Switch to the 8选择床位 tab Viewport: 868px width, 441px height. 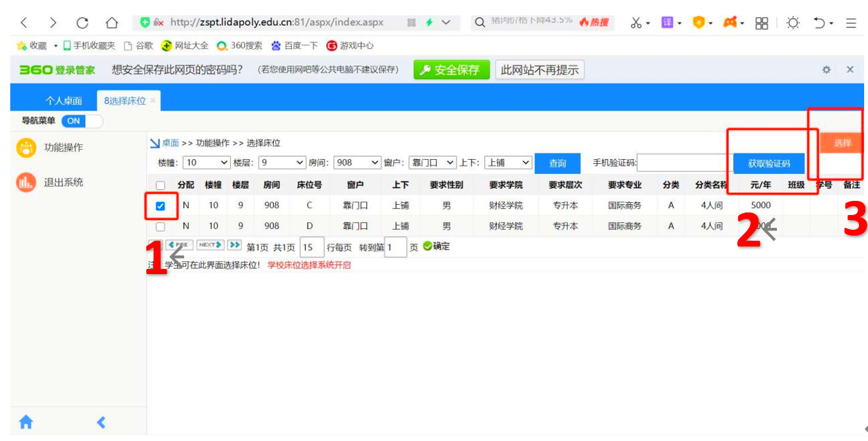point(124,101)
